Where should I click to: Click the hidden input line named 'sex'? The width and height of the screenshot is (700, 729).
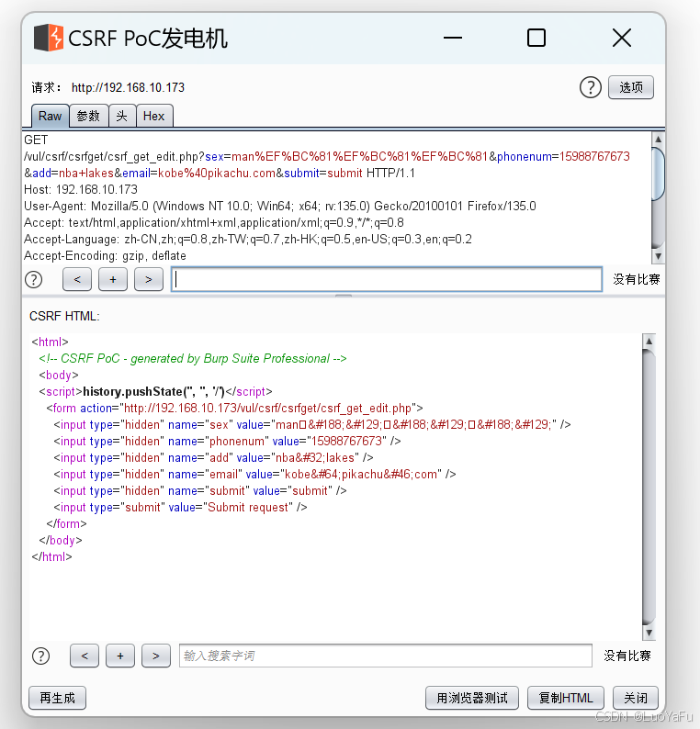click(x=312, y=424)
